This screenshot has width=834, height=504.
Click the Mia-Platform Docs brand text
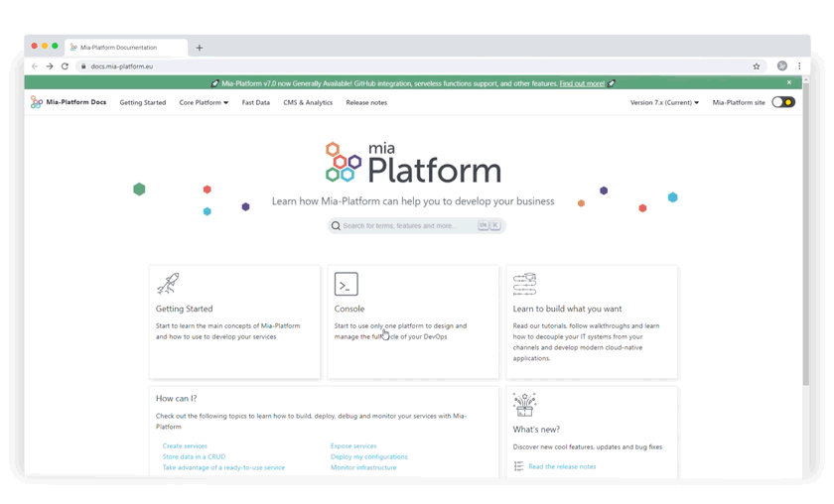point(76,102)
